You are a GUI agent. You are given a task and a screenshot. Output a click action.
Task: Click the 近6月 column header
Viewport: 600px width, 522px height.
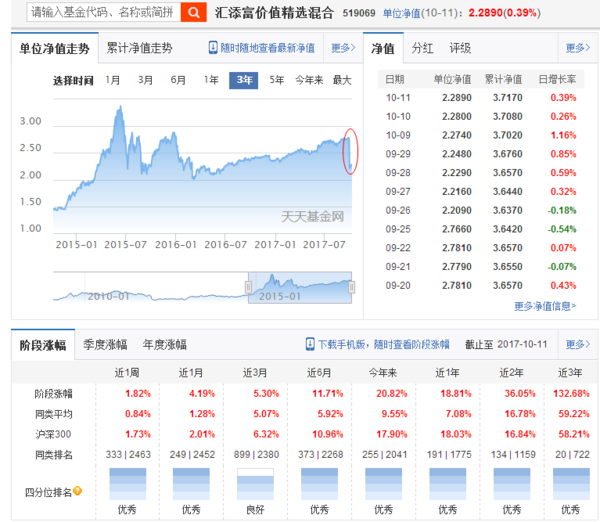[x=319, y=372]
